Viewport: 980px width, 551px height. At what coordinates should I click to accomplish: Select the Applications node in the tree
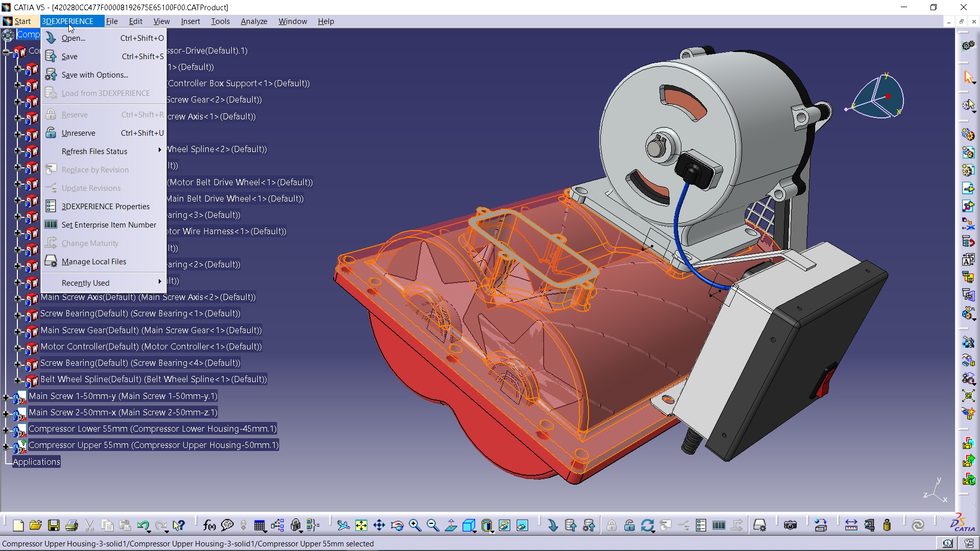(x=36, y=462)
